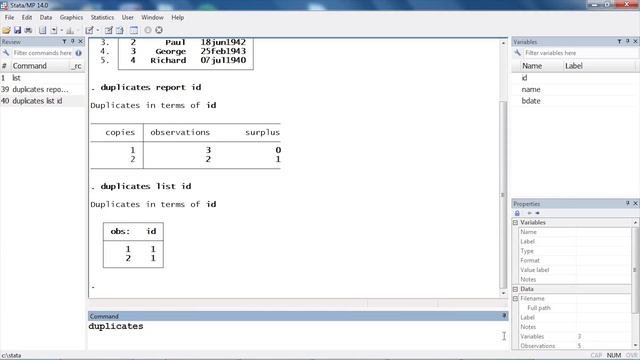Click the Clear -more- condition toolbar icon

click(148, 30)
